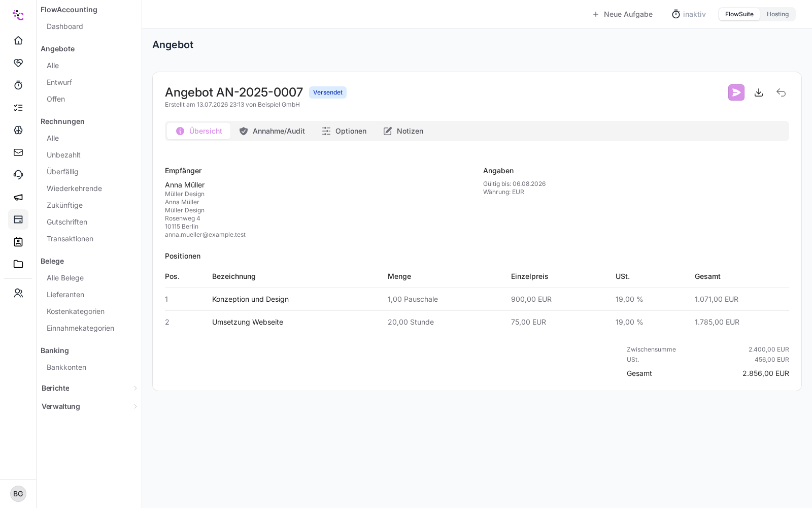Open Einnahmekategorien in the sidebar
This screenshot has width=812, height=508.
80,328
